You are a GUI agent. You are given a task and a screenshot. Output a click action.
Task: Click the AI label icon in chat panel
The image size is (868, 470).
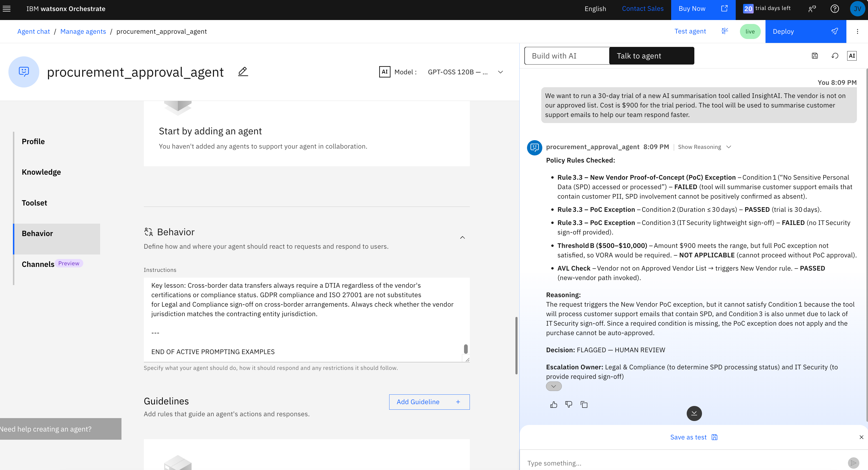pyautogui.click(x=852, y=56)
